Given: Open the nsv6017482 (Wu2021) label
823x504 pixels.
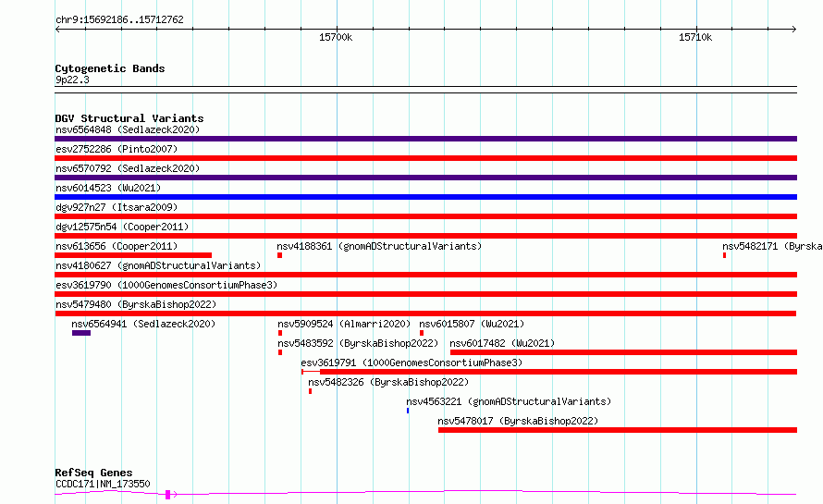Looking at the screenshot, I should coord(502,343).
